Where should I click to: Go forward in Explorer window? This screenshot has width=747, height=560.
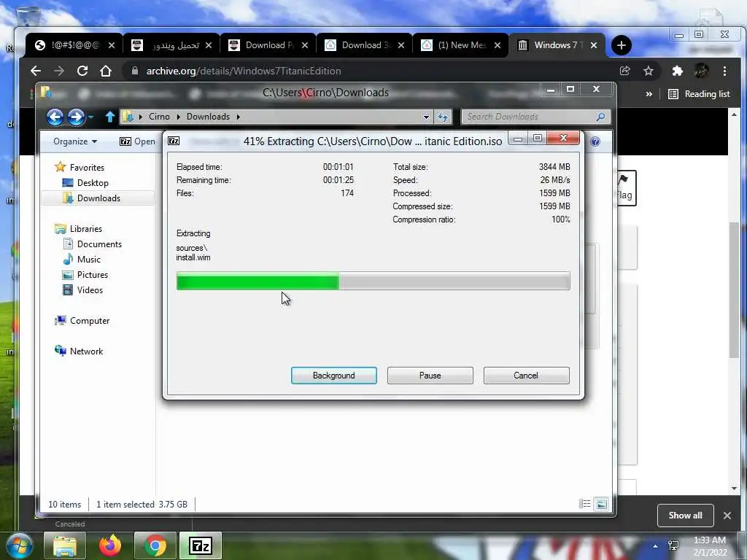[x=76, y=117]
